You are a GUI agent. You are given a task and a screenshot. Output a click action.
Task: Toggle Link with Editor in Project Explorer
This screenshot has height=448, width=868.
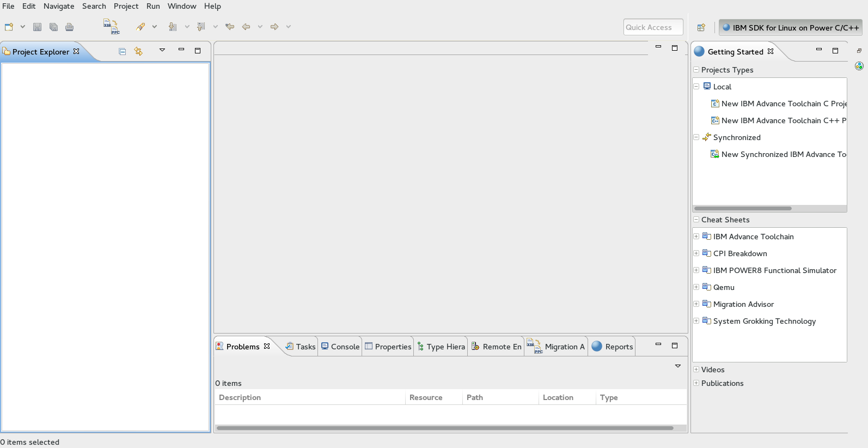click(138, 51)
